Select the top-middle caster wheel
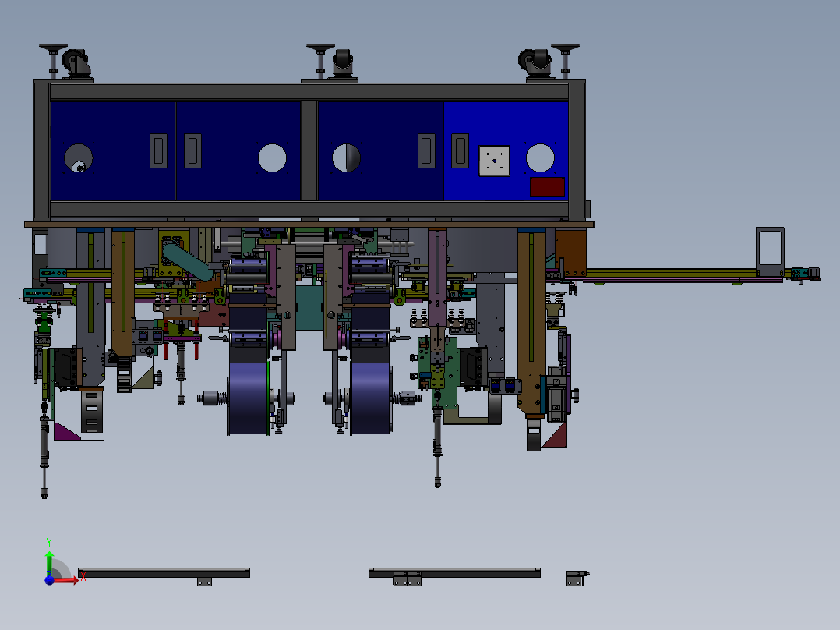The height and width of the screenshot is (630, 840). click(343, 63)
